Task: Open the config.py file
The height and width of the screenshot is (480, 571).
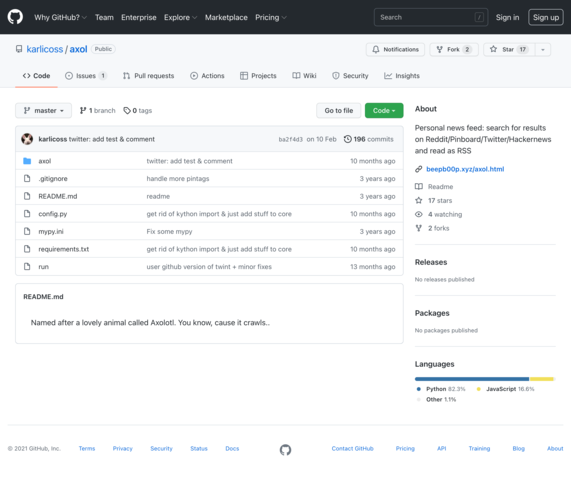Action: [x=53, y=214]
